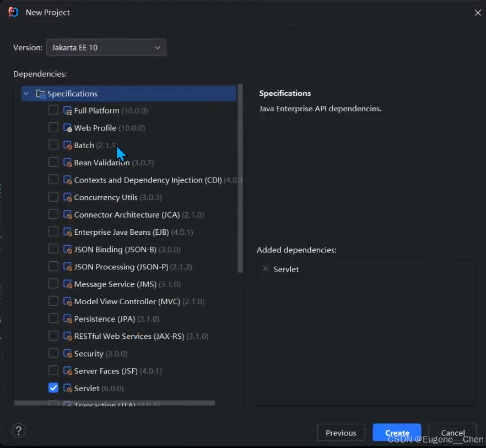Check the Batch dependency
This screenshot has height=448, width=486.
(53, 145)
